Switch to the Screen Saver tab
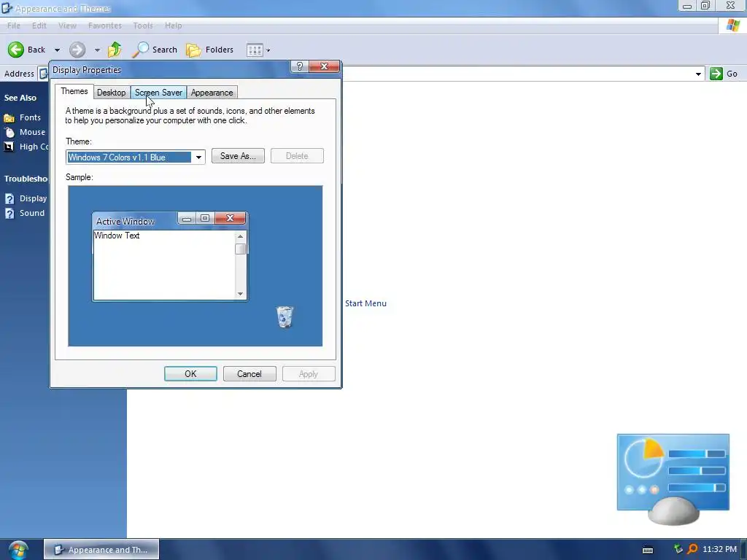The image size is (747, 560). pos(158,93)
